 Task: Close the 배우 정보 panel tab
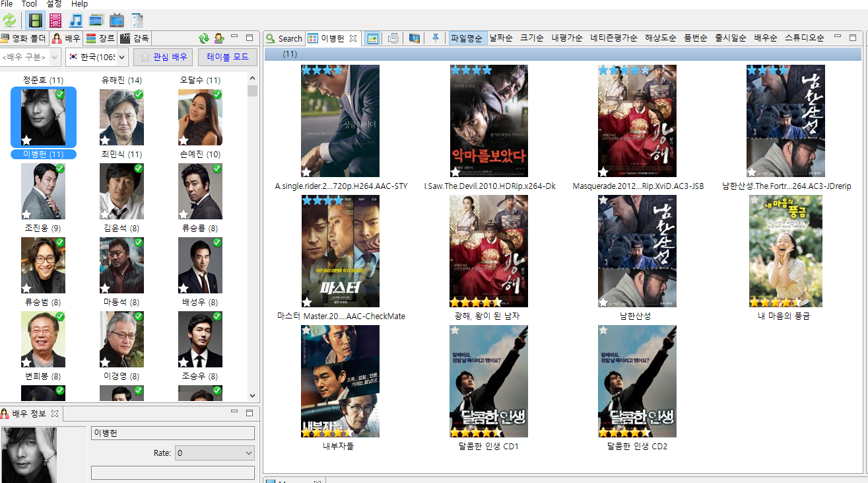pyautogui.click(x=55, y=414)
